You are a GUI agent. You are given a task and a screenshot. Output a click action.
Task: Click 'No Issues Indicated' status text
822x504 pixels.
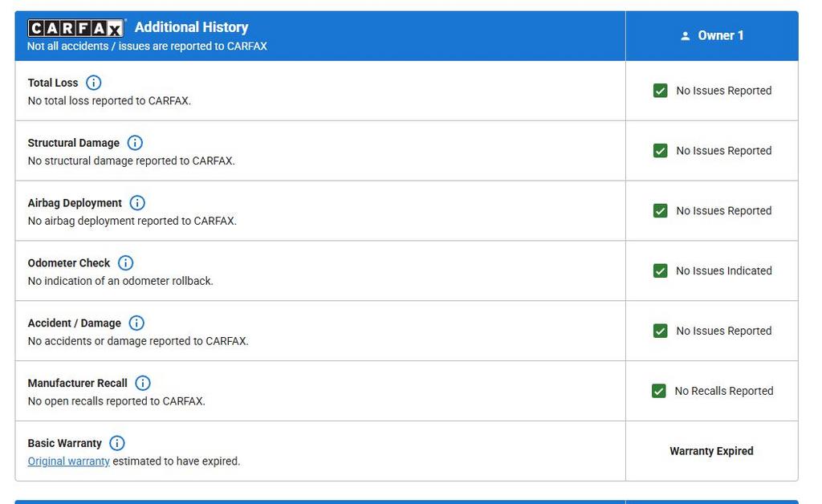[724, 271]
